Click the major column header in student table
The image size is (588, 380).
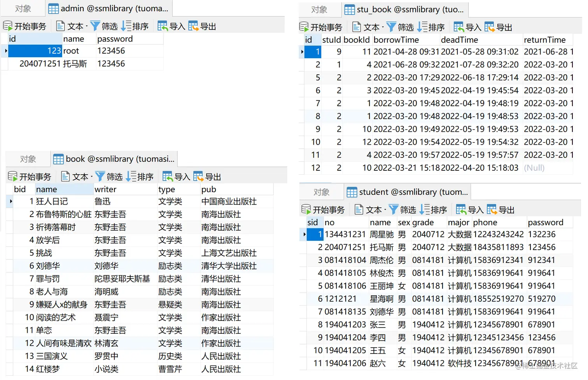(x=459, y=222)
